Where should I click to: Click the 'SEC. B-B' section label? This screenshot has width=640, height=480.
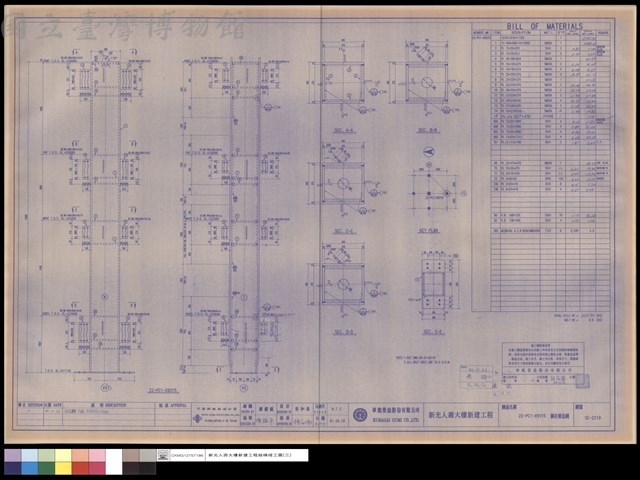pyautogui.click(x=428, y=131)
